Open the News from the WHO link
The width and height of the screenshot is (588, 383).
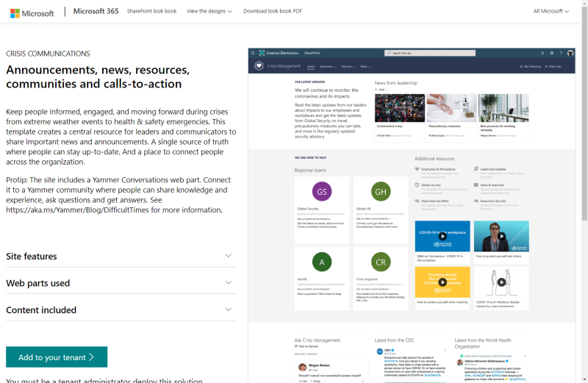click(x=434, y=201)
